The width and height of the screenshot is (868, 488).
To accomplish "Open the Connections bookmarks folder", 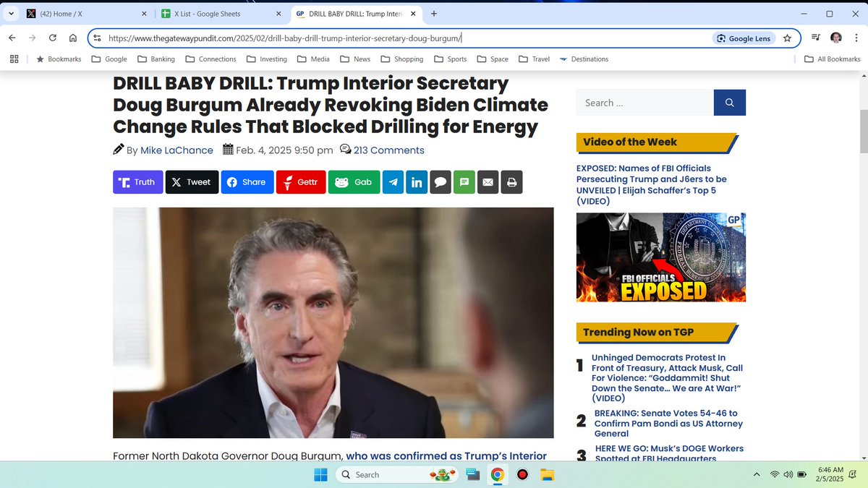I will (x=210, y=59).
